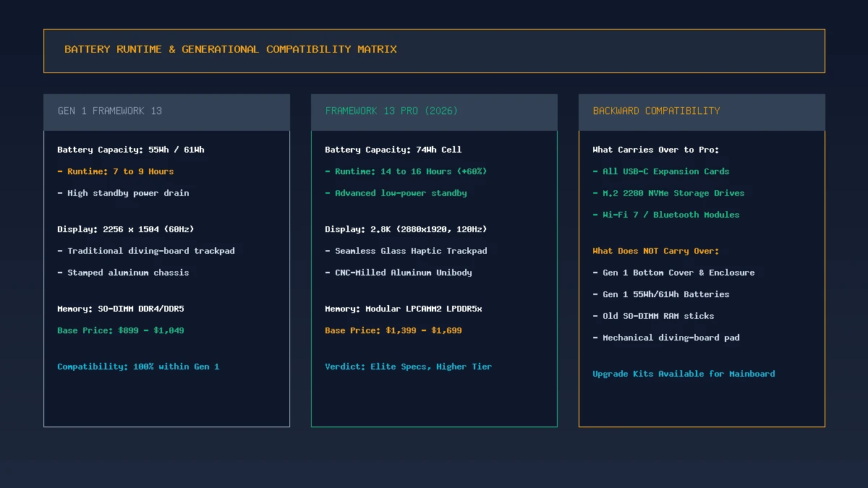Click 'Wi-Fi 7 / Bluetooth Modules' line

click(x=666, y=215)
